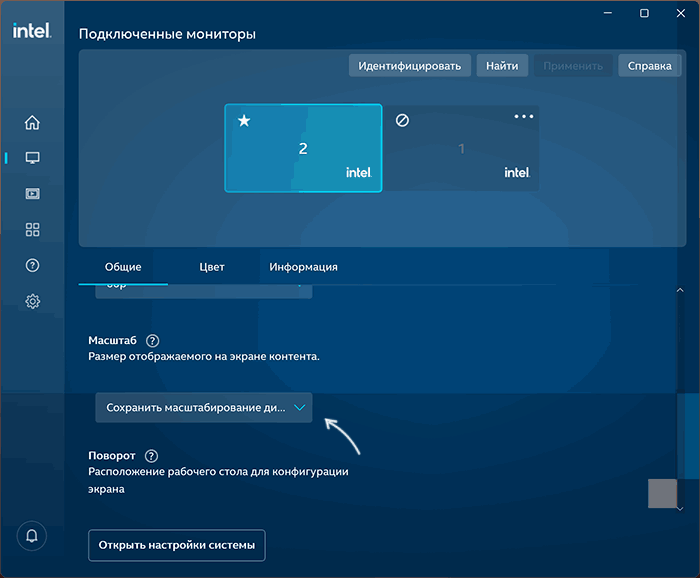Switch to the Цвет tab
This screenshot has width=700, height=578.
(x=212, y=267)
